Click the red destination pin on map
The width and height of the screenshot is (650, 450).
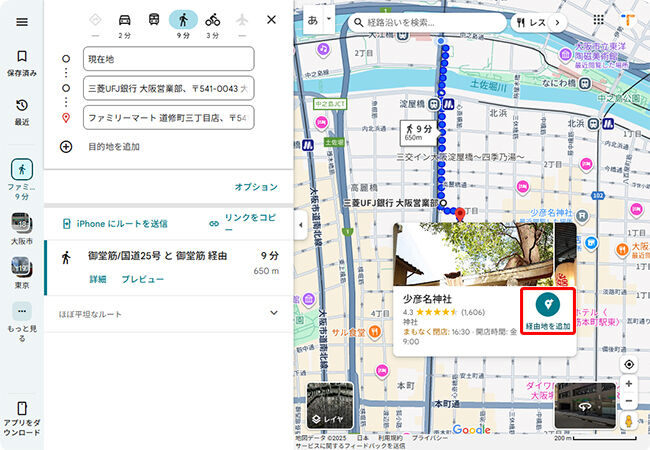point(460,214)
